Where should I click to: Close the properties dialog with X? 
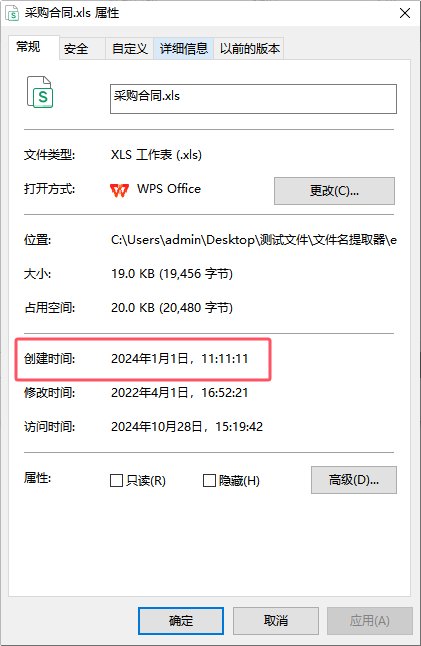[x=405, y=13]
